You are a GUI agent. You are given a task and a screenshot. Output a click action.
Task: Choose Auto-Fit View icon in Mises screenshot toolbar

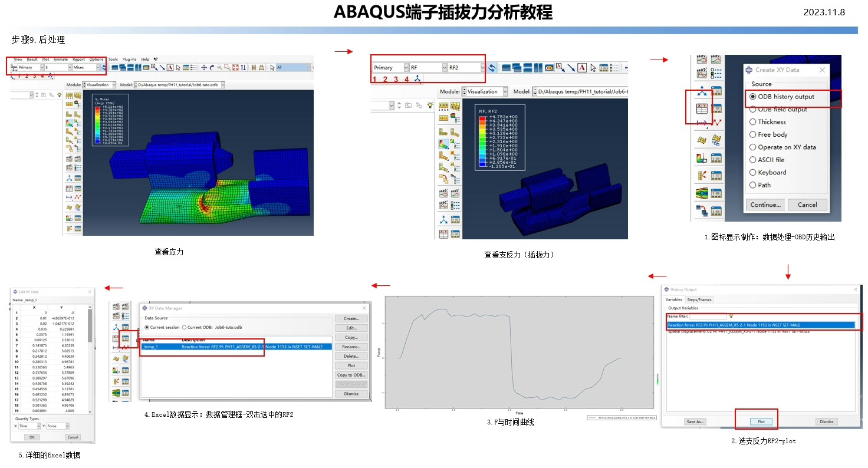235,68
